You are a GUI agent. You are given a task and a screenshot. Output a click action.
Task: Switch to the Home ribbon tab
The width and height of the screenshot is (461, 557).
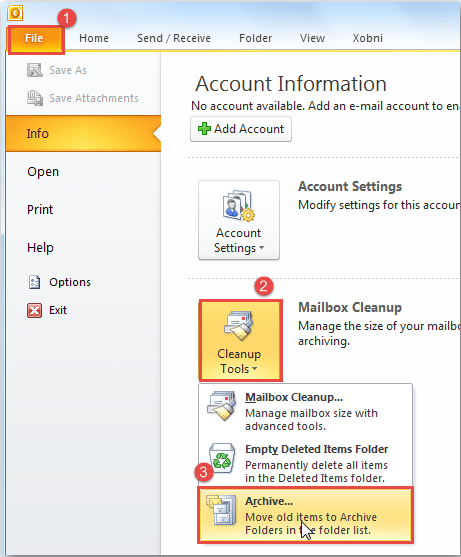click(x=94, y=38)
